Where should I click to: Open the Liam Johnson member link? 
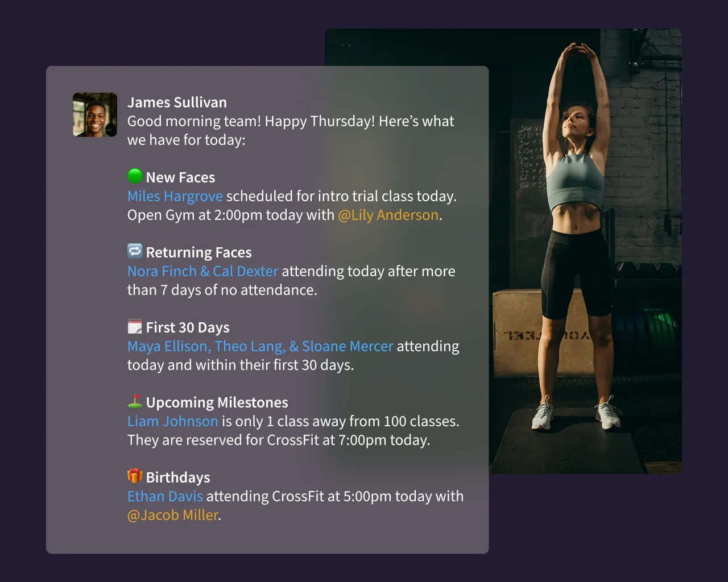173,421
